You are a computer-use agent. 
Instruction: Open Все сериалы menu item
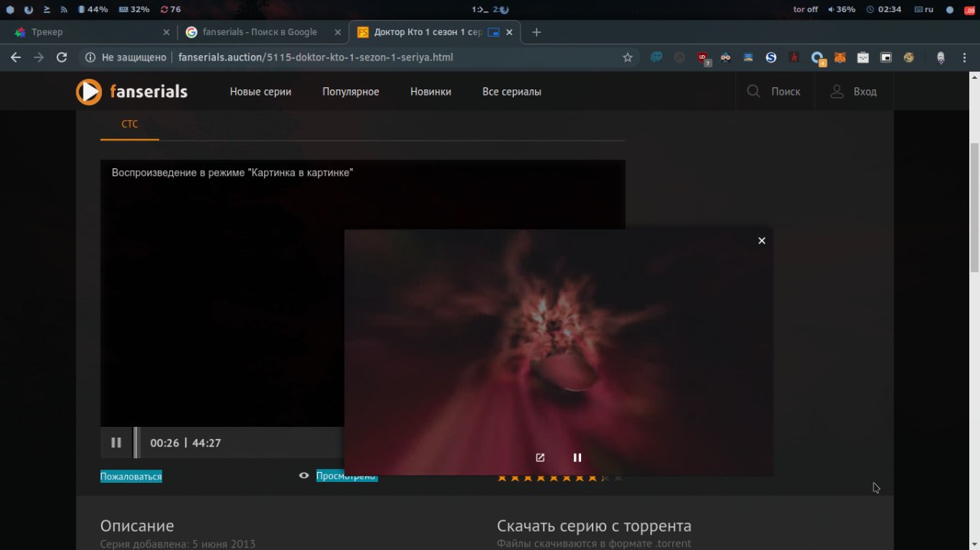511,92
